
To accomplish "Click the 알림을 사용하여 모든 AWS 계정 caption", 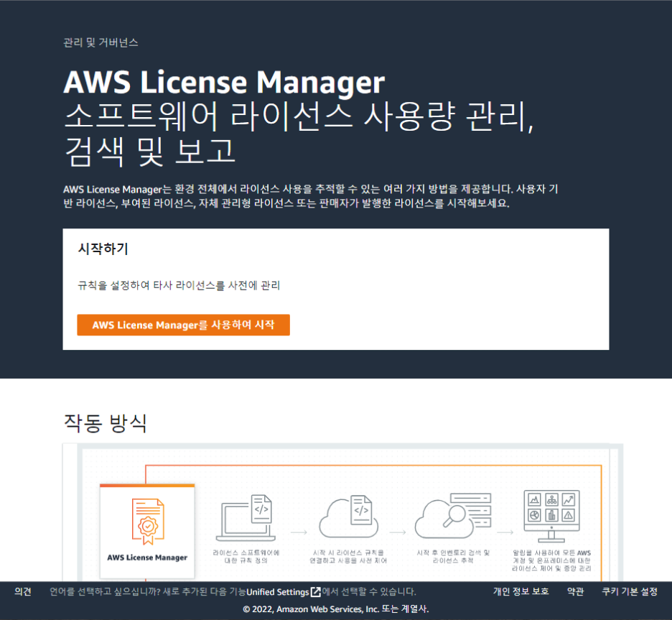I will 551,560.
